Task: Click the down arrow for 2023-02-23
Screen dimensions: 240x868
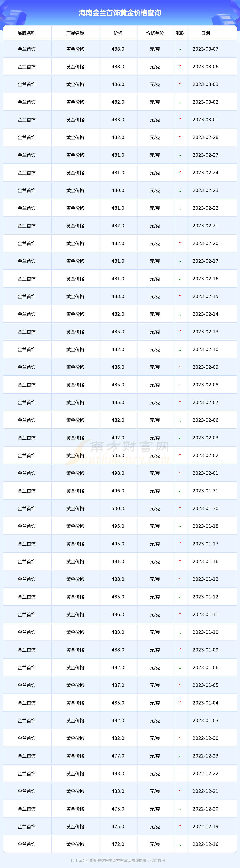Action: pyautogui.click(x=180, y=190)
